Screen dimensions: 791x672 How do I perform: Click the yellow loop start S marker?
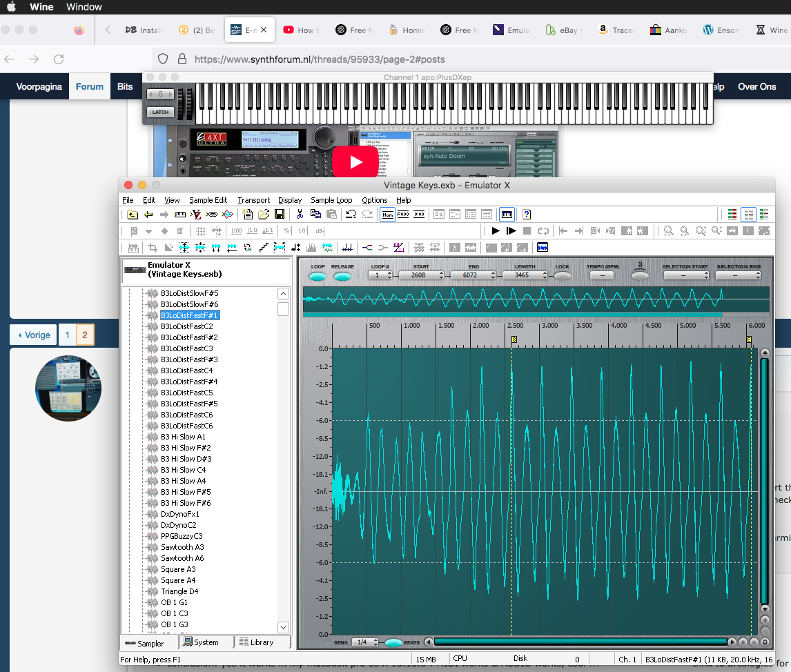click(514, 339)
